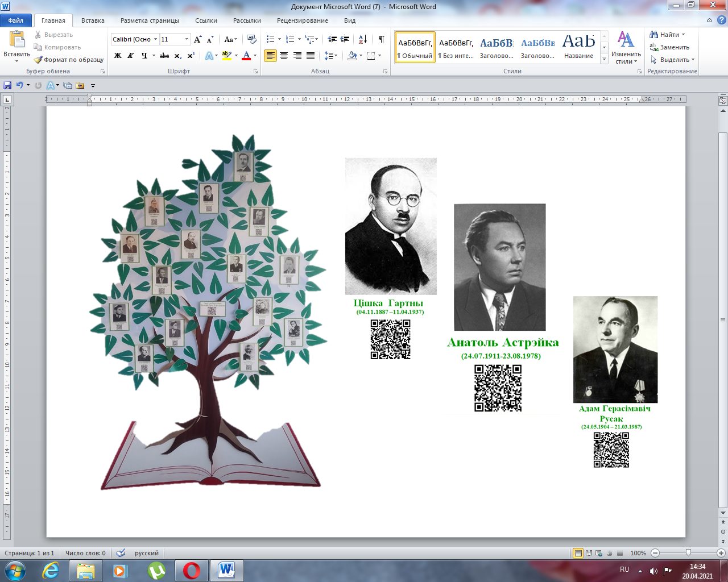
Task: Switch to Разметка страницы tab
Action: pos(150,20)
